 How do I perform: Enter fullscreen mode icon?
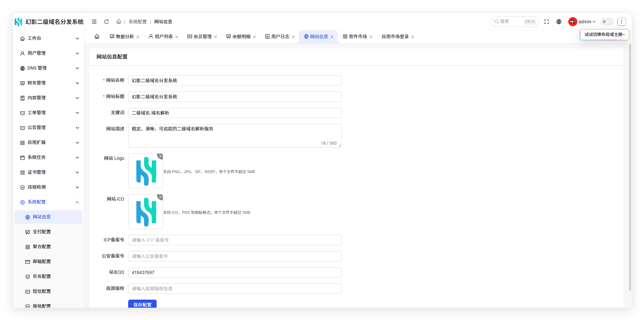pos(547,22)
